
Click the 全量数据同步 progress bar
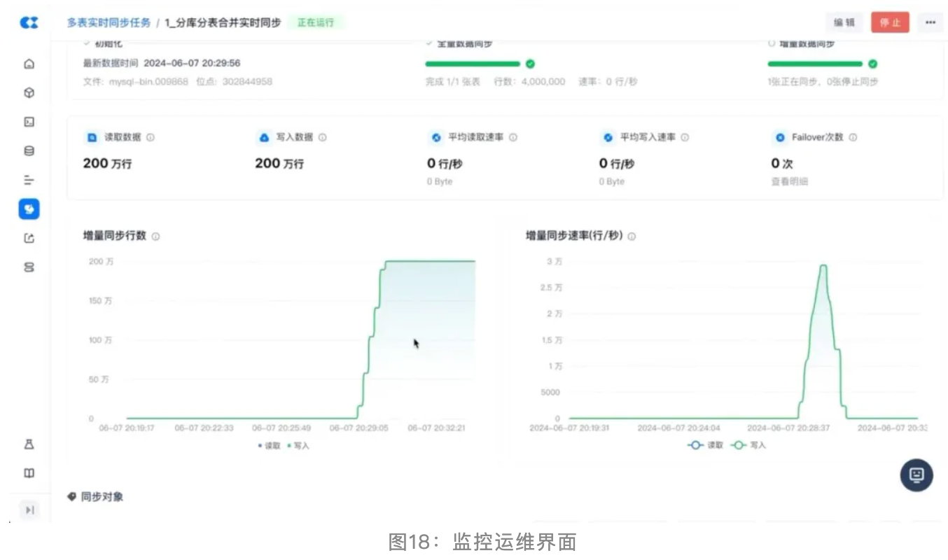tap(473, 64)
